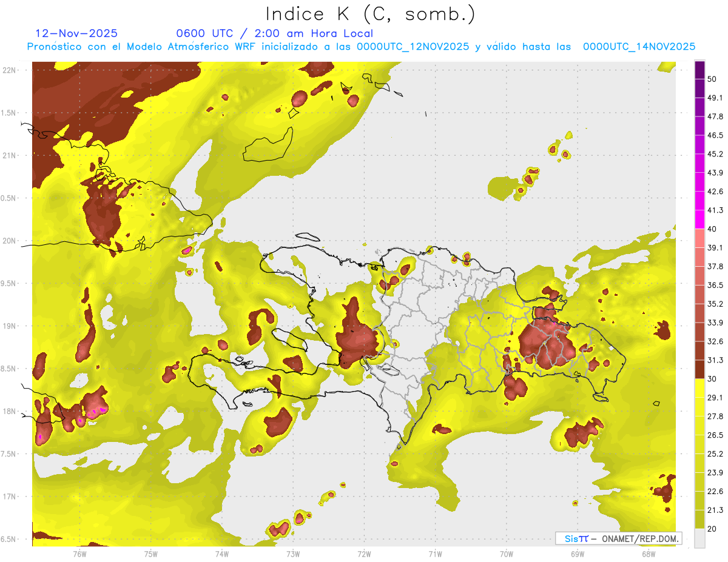728x562 pixels.
Task: Select the colorbar value '25.2'
Action: [x=715, y=453]
